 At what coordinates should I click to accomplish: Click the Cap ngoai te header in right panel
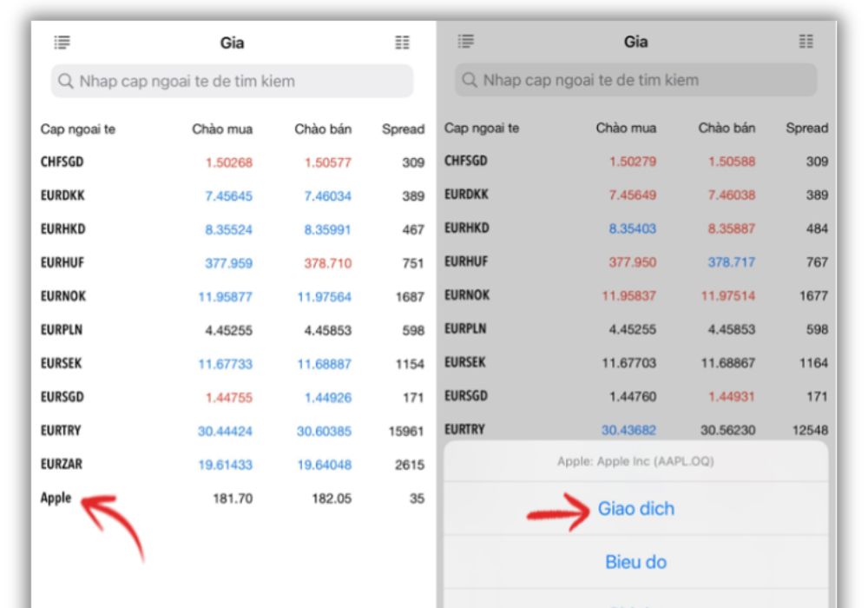coord(482,129)
